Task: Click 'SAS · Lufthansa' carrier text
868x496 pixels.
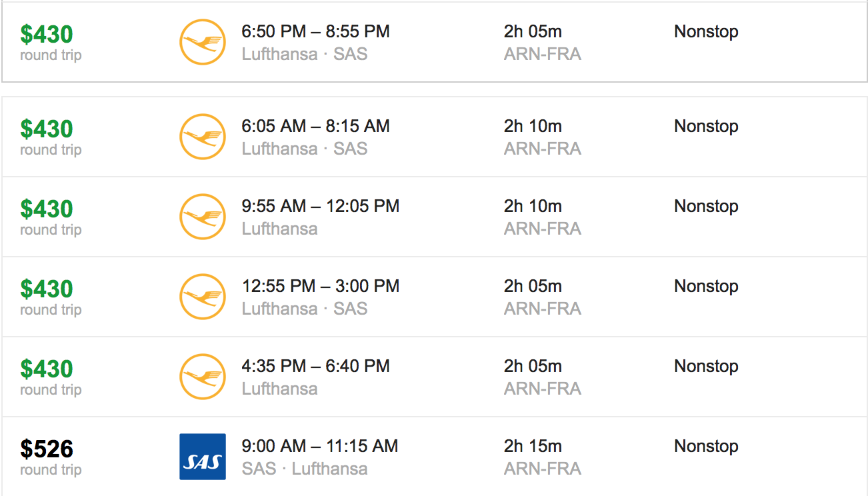Action: coord(305,469)
